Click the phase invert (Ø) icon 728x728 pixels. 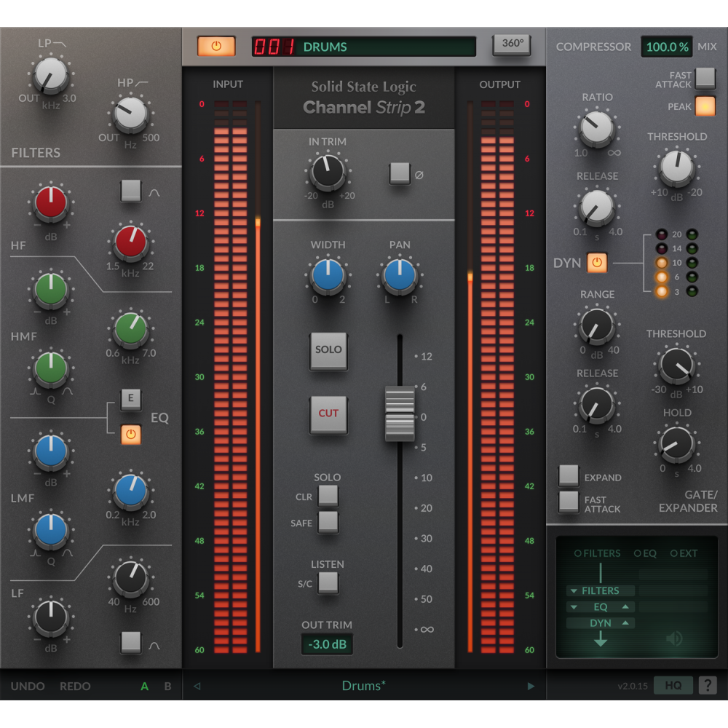pos(400,175)
